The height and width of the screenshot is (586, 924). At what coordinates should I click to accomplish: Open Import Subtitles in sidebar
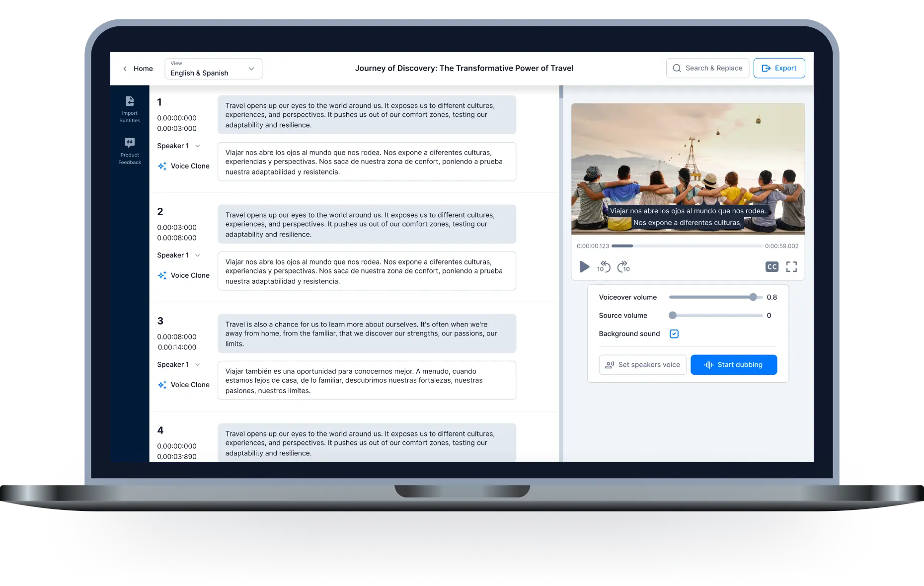[130, 109]
